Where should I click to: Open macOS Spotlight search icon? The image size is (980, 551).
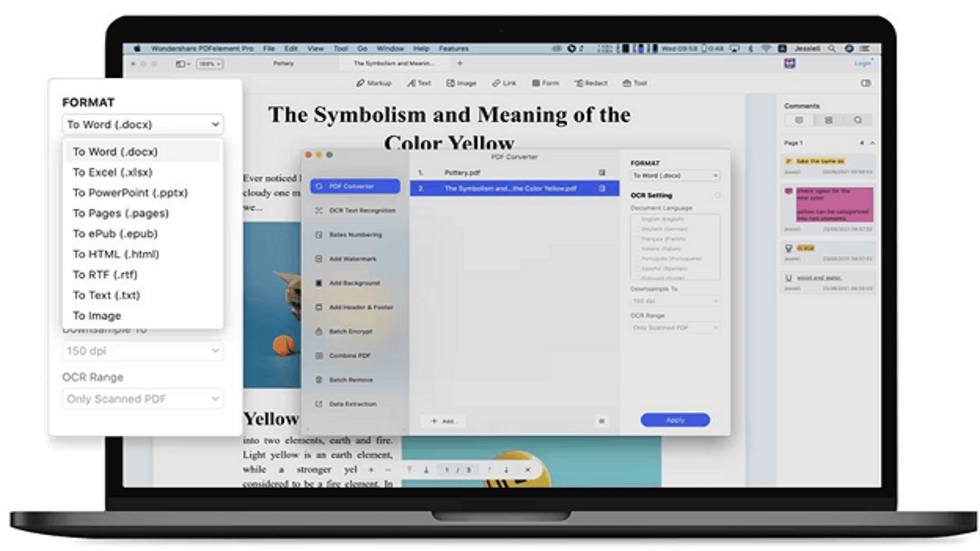click(x=832, y=48)
